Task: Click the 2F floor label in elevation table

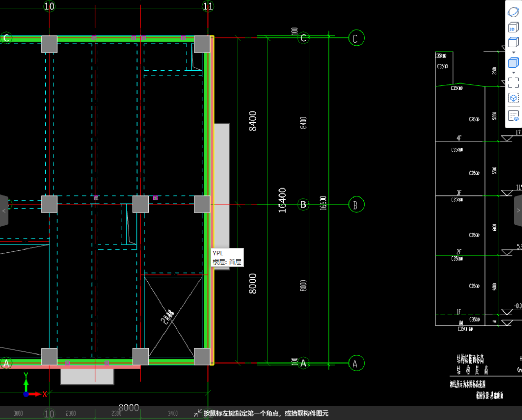Action: [459, 252]
